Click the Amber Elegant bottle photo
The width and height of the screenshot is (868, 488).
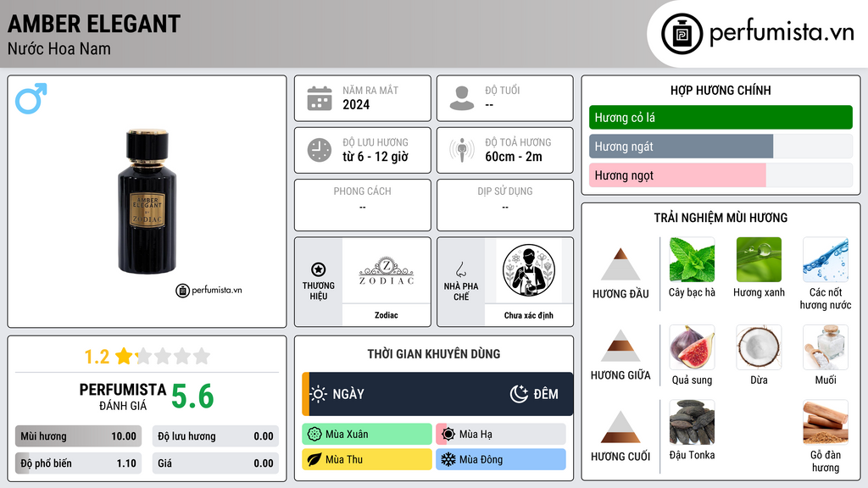pos(147,202)
